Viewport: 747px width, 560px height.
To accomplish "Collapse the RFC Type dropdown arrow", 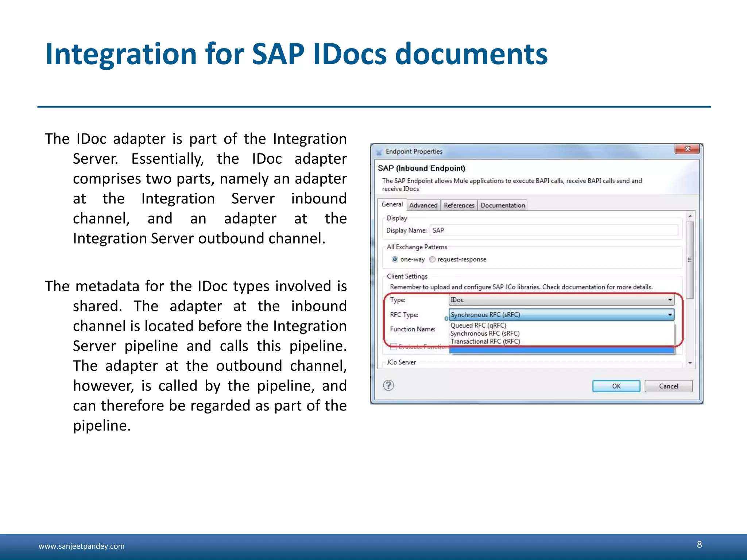I will 670,315.
